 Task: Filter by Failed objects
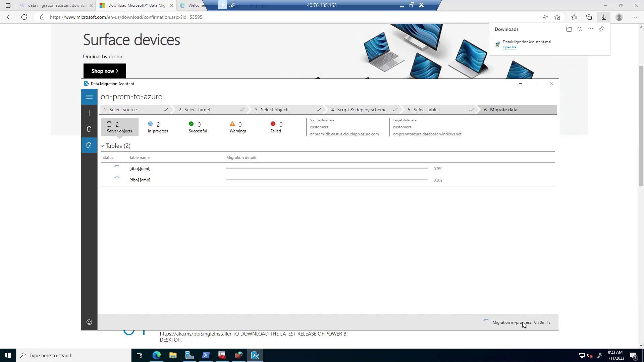click(276, 127)
